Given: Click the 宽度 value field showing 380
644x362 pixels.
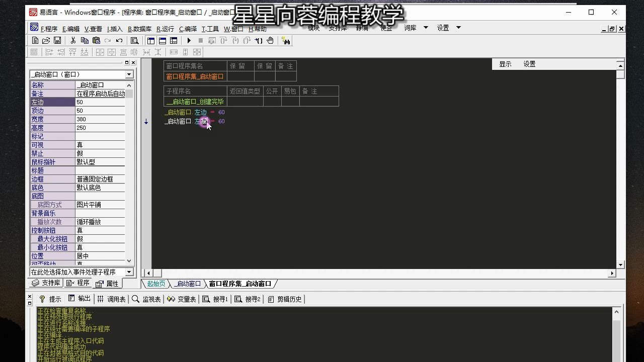Looking at the screenshot, I should click(100, 119).
